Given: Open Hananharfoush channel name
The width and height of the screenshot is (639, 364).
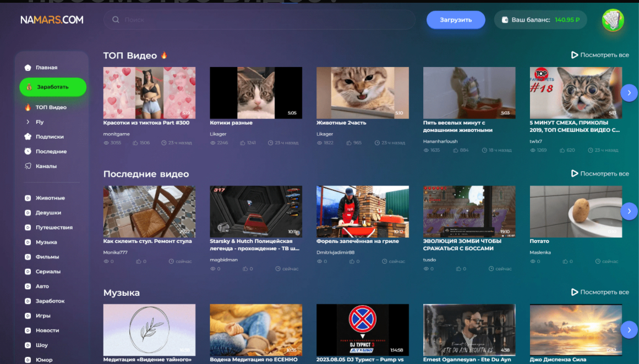Looking at the screenshot, I should (440, 141).
